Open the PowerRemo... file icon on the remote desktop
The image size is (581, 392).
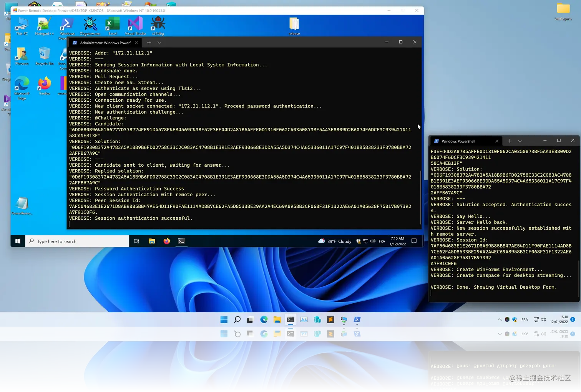[x=22, y=206]
